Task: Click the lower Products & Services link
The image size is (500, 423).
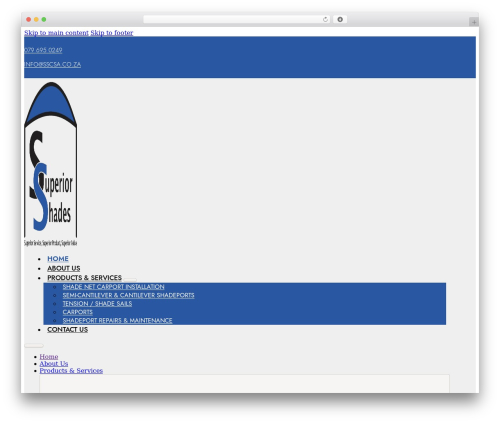Action: [x=71, y=371]
